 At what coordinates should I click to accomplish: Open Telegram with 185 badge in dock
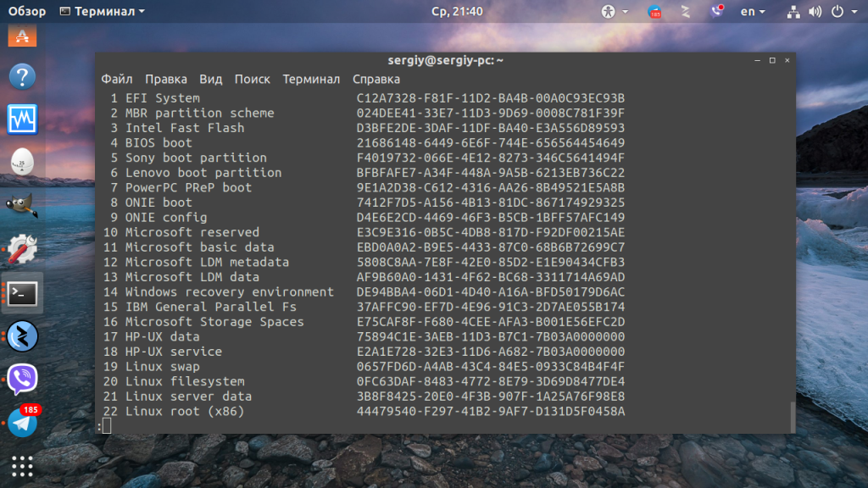click(x=22, y=422)
